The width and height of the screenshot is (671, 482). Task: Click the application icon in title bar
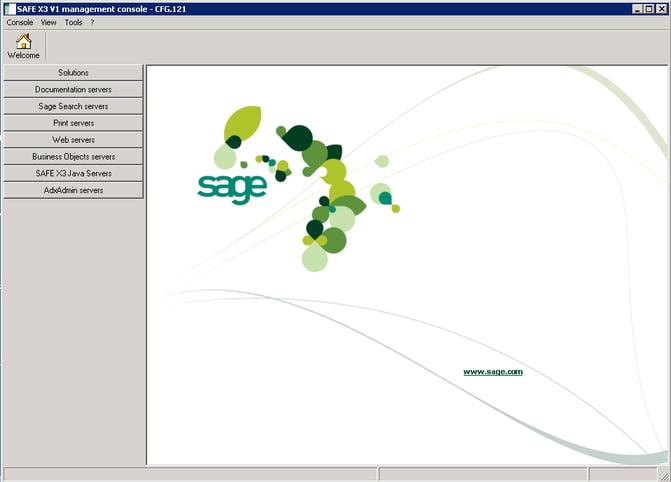tap(9, 7)
